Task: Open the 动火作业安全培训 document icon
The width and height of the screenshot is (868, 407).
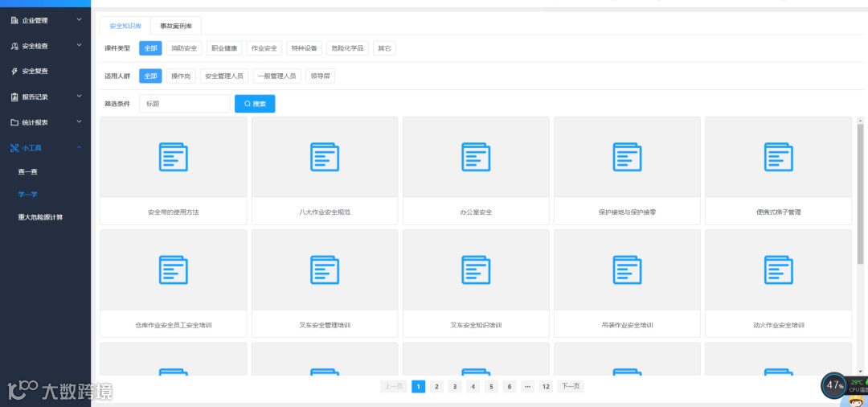Action: click(x=778, y=269)
